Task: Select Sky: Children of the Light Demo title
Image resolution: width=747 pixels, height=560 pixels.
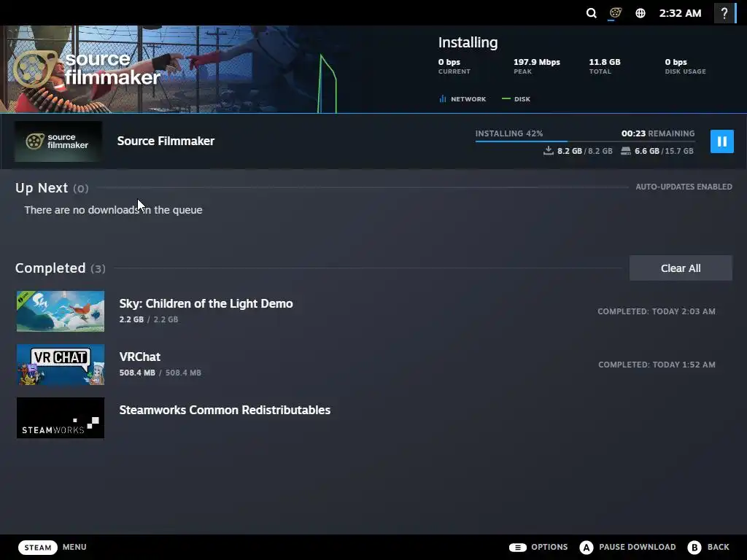Action: (x=206, y=303)
